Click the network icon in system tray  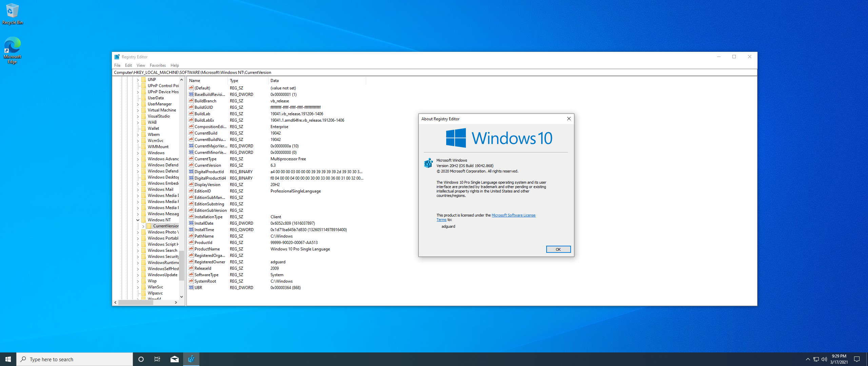[816, 359]
